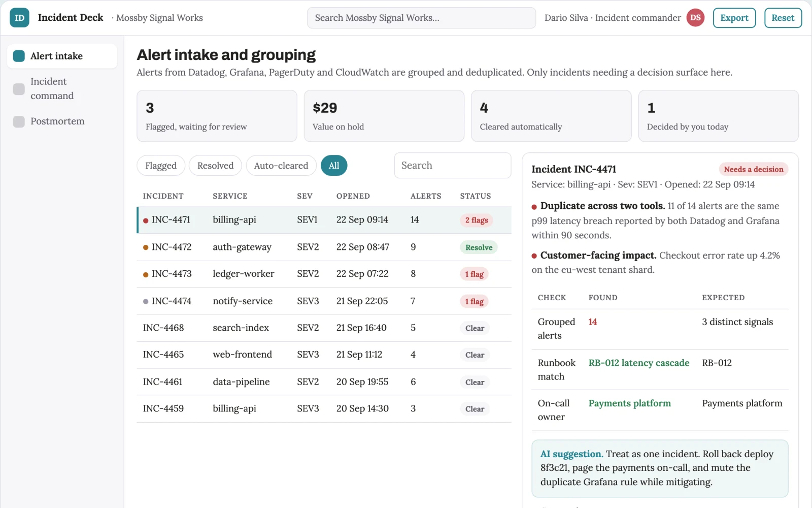
Task: Select incident row INC-4472
Action: pos(324,247)
